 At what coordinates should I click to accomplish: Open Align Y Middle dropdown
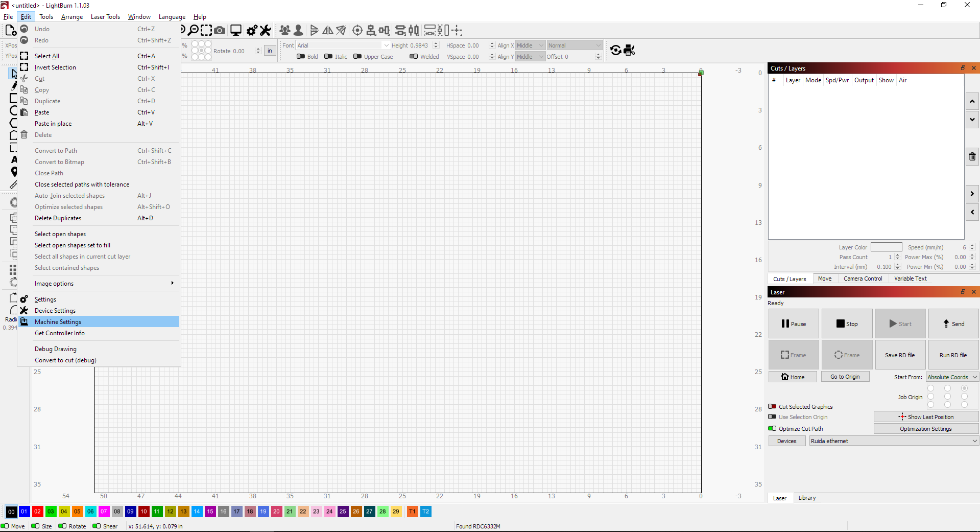point(530,57)
